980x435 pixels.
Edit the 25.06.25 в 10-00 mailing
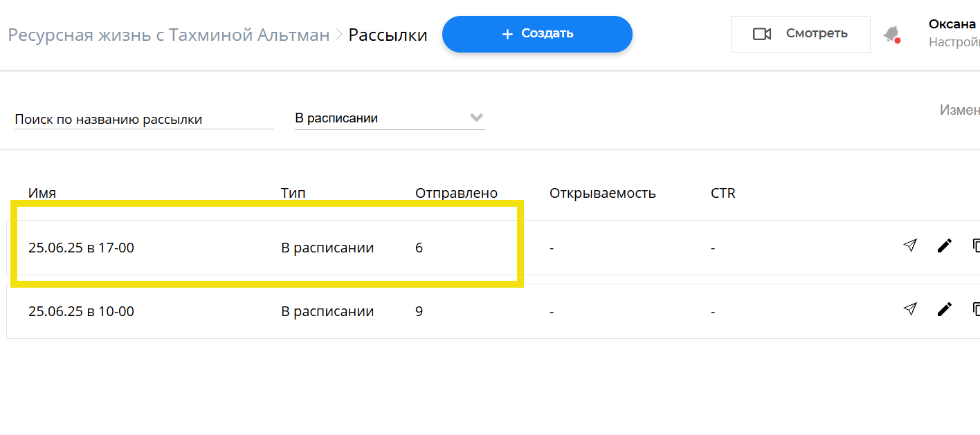click(x=944, y=309)
